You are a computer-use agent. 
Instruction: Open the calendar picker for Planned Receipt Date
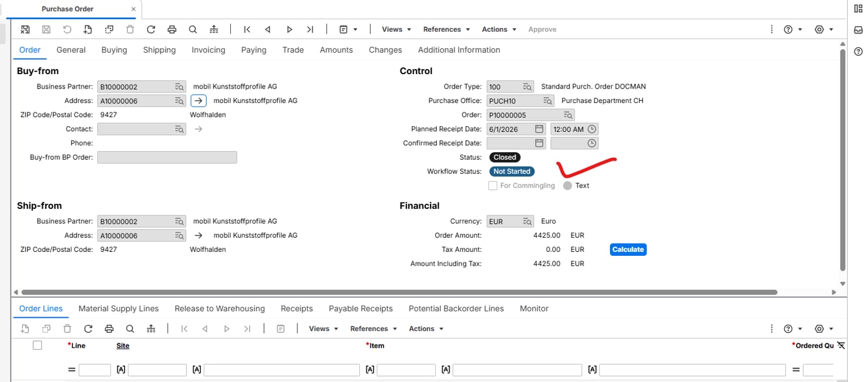click(x=539, y=129)
